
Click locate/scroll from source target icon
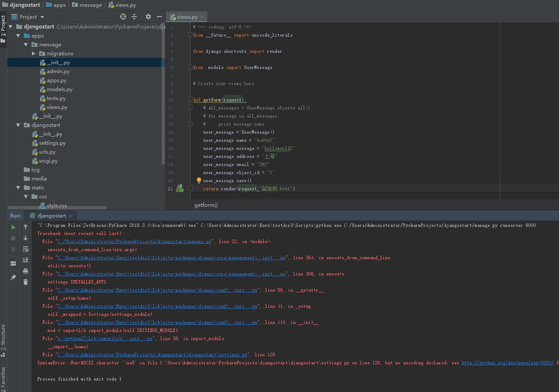(123, 17)
